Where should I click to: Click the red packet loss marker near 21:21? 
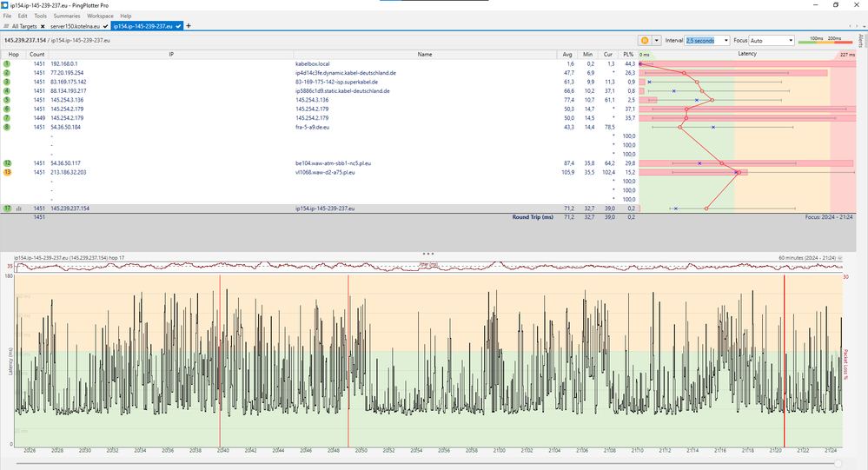pos(784,361)
